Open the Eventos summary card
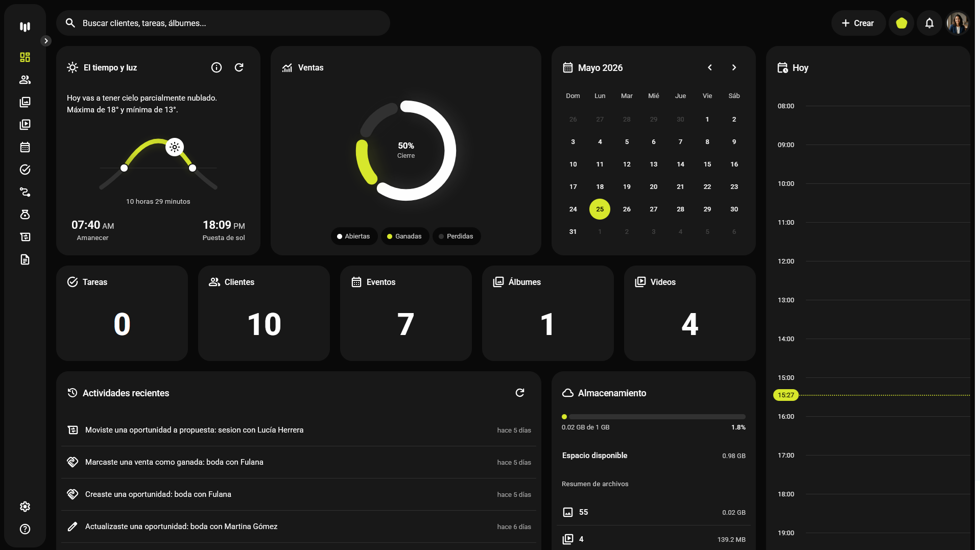 tap(406, 313)
